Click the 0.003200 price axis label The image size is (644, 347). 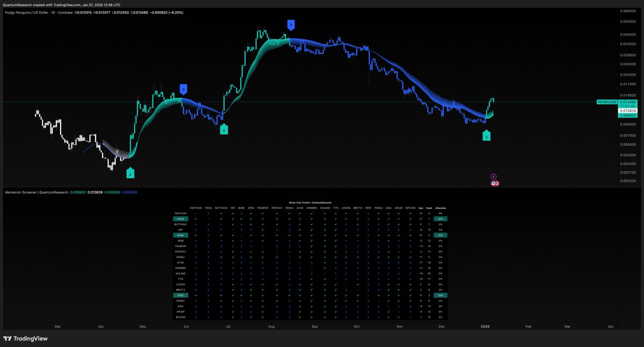pyautogui.click(x=629, y=181)
